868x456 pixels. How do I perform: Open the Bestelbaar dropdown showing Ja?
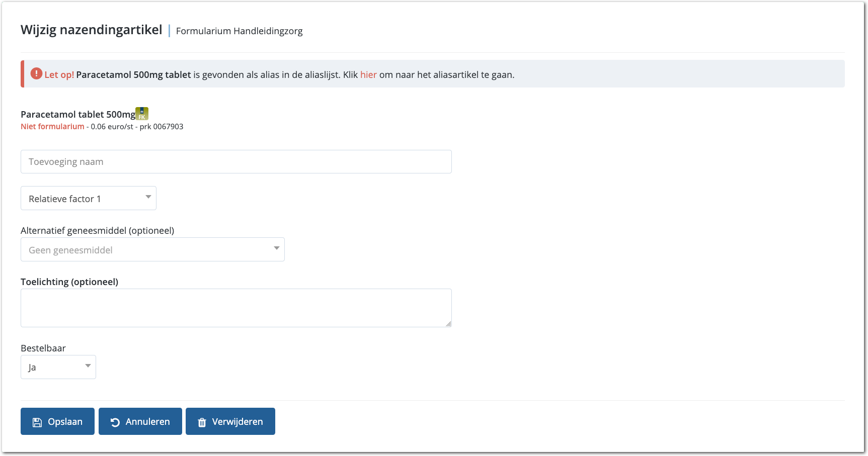coord(58,368)
